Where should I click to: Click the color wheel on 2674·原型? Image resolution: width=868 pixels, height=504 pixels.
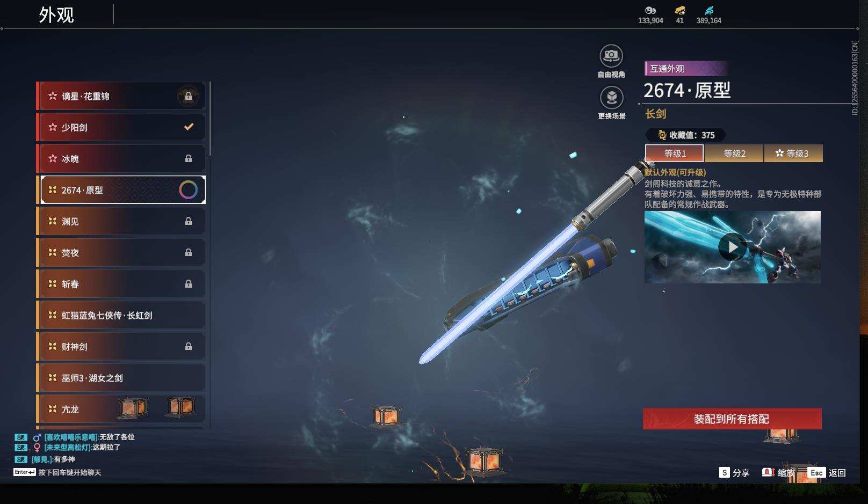[188, 189]
